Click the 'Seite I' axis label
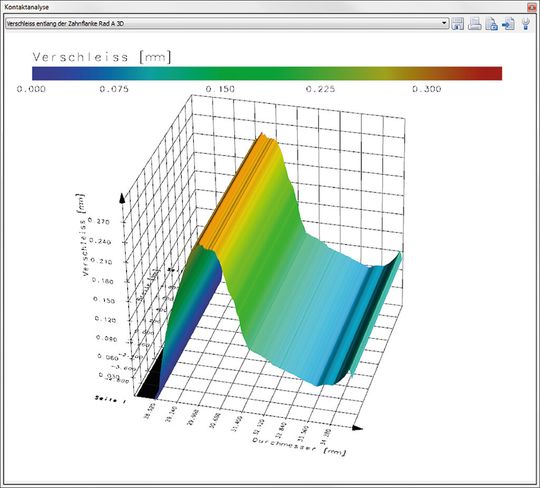Image resolution: width=540 pixels, height=488 pixels. click(x=110, y=399)
